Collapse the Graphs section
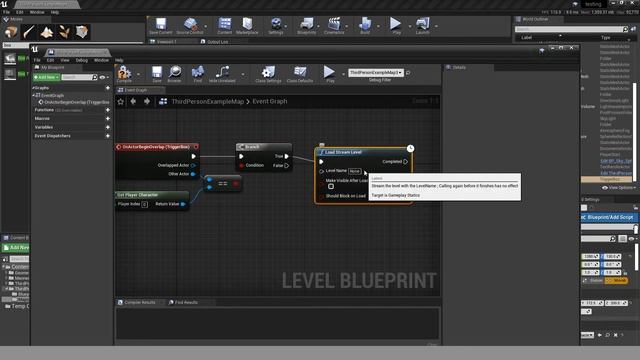The image size is (640, 360). (33, 88)
